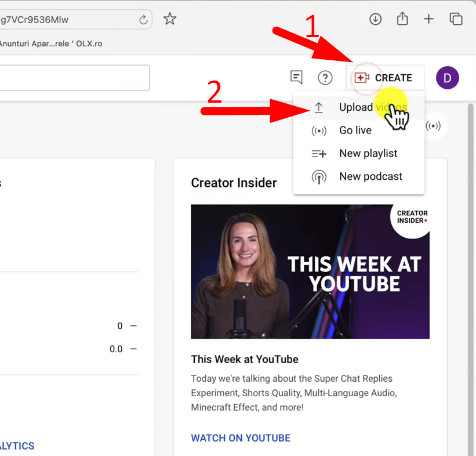
Task: Click the Creator Insider heading
Action: [x=234, y=183]
